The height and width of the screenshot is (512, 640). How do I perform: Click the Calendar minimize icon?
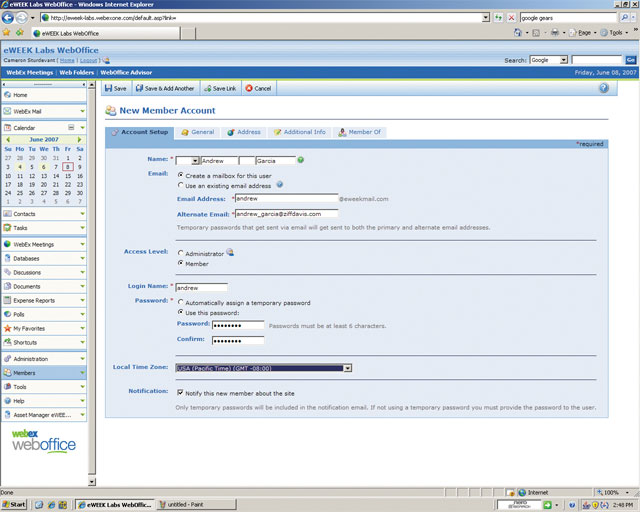(x=71, y=127)
